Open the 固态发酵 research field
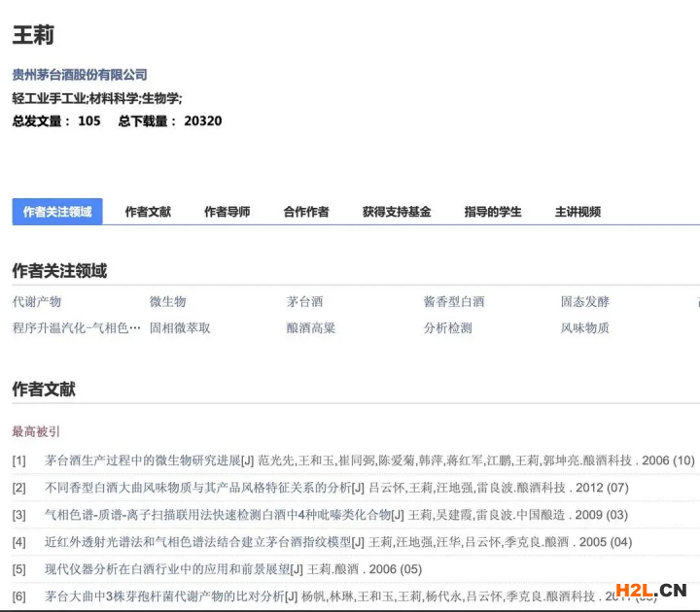This screenshot has height=612, width=700. click(585, 301)
